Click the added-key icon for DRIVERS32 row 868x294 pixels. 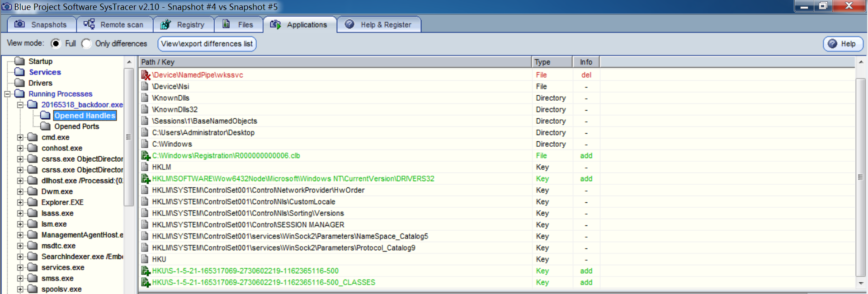146,179
